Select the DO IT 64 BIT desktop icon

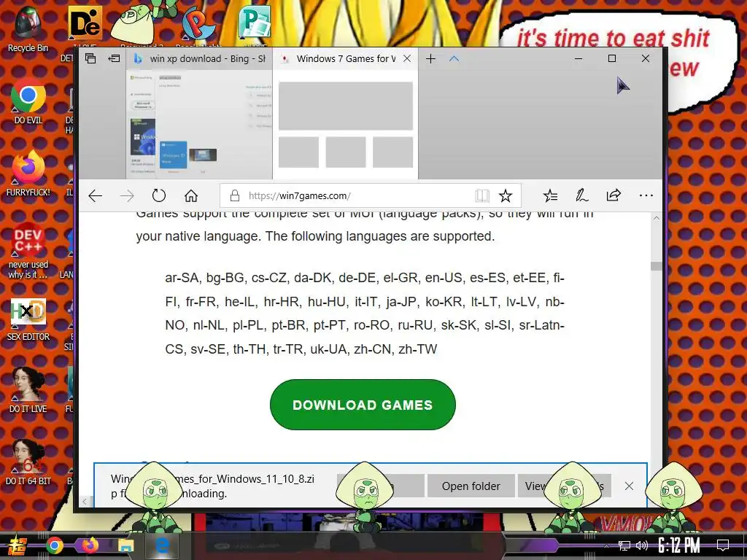[28, 462]
